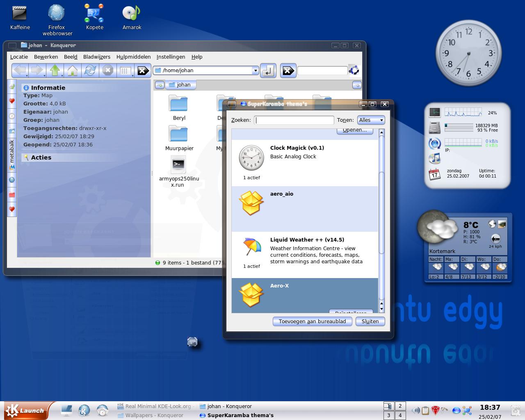525x420 pixels.
Task: Go up one folder with green arrow
Action: (x=55, y=71)
